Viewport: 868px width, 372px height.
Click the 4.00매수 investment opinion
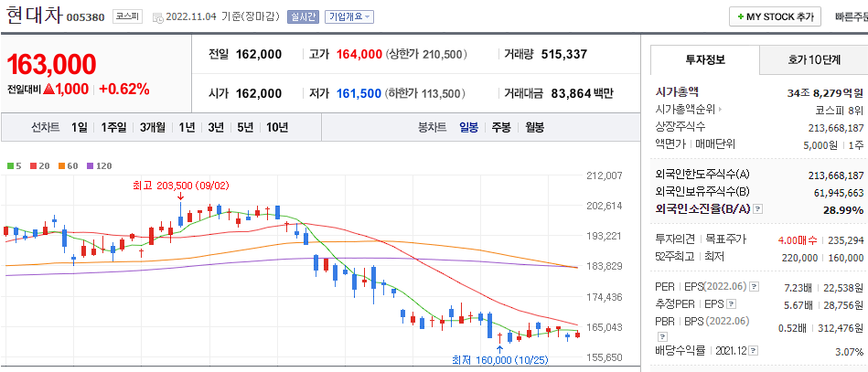click(x=798, y=239)
